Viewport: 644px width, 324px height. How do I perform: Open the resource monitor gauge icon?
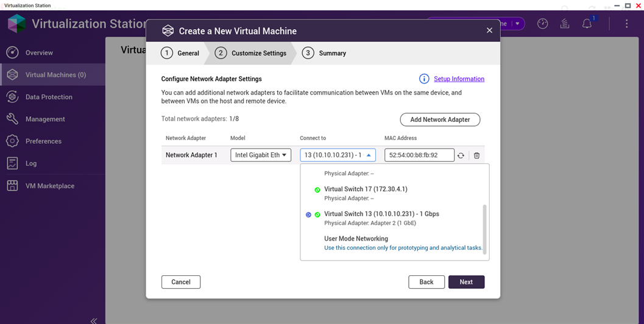click(x=542, y=24)
